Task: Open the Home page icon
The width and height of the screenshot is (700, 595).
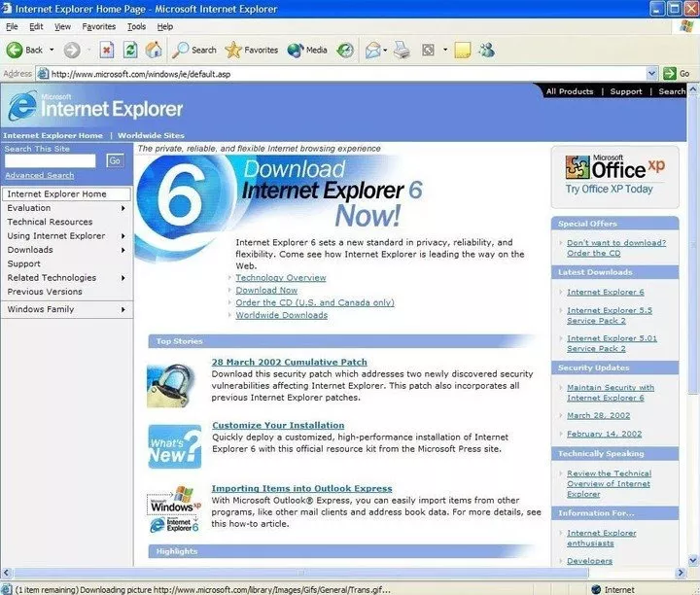Action: 154,50
